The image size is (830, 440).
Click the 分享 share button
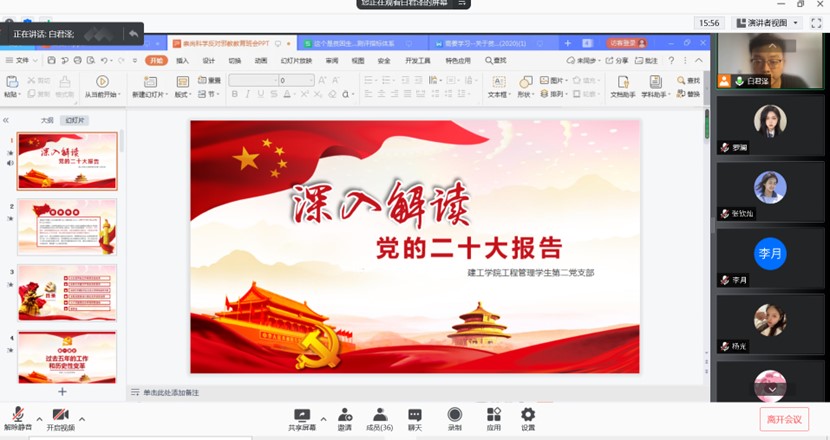pyautogui.click(x=617, y=60)
